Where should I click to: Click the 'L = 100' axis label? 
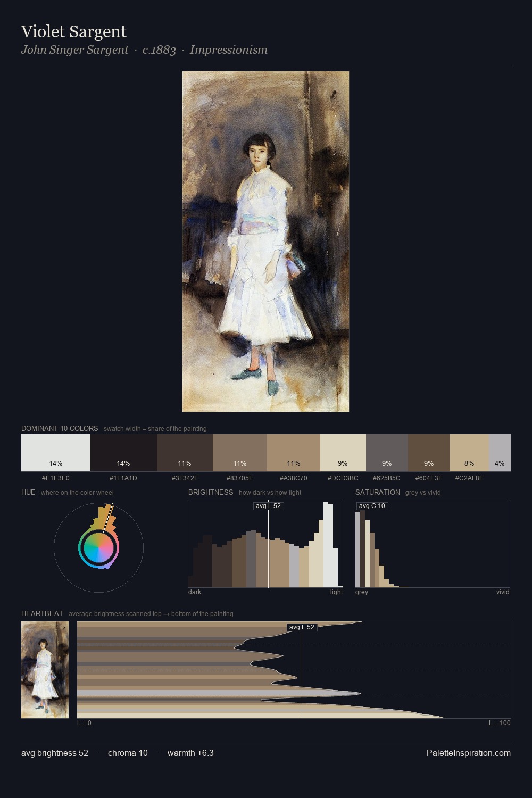click(x=500, y=723)
